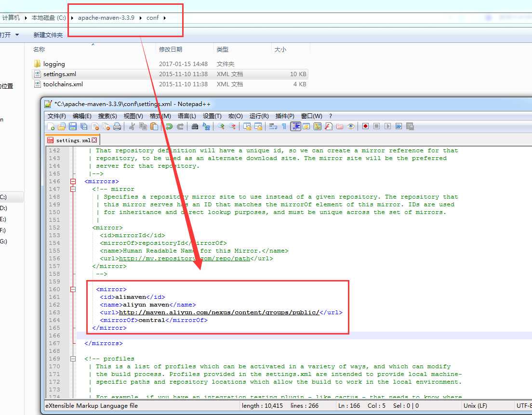Select the settings.xml editor tab
This screenshot has width=532, height=415.
point(72,140)
